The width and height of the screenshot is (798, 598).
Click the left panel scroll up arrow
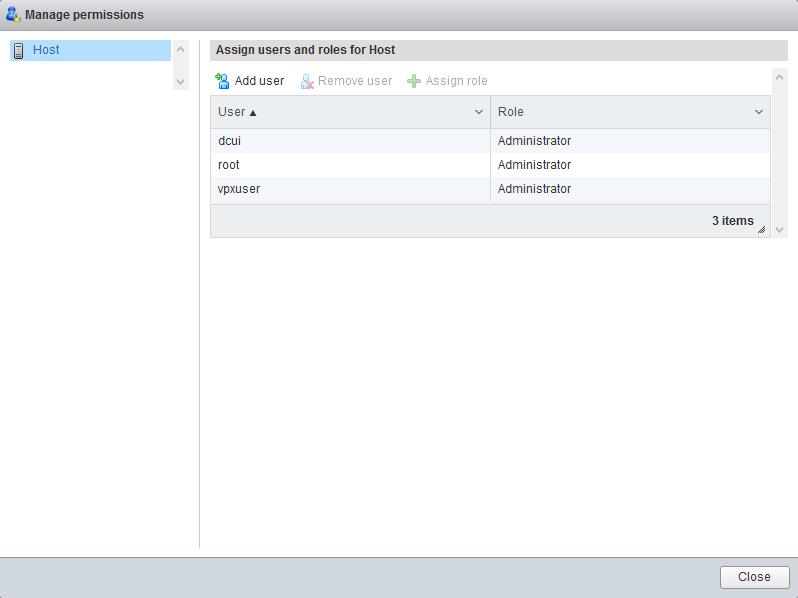[x=180, y=49]
